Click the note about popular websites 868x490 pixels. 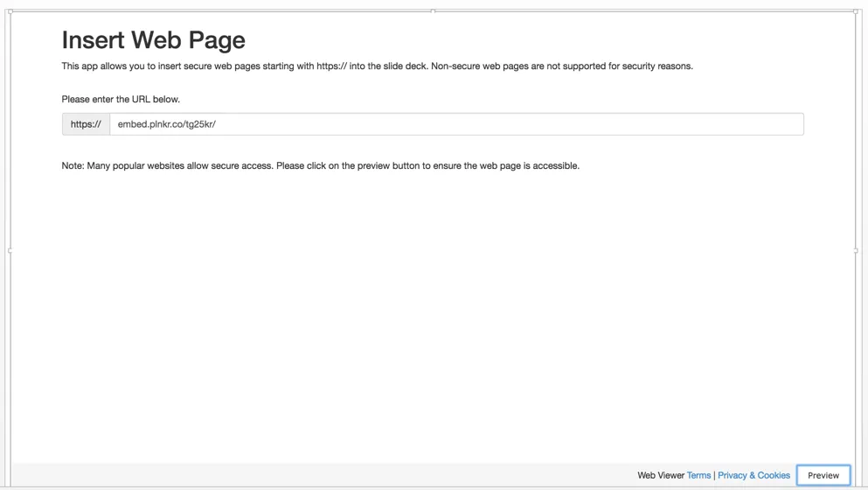(321, 165)
